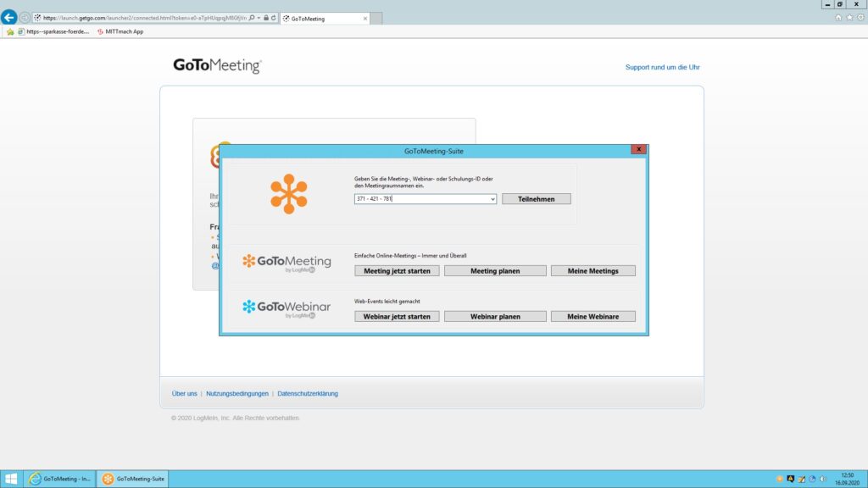
Task: Click the Teilnehmen button
Action: point(536,199)
